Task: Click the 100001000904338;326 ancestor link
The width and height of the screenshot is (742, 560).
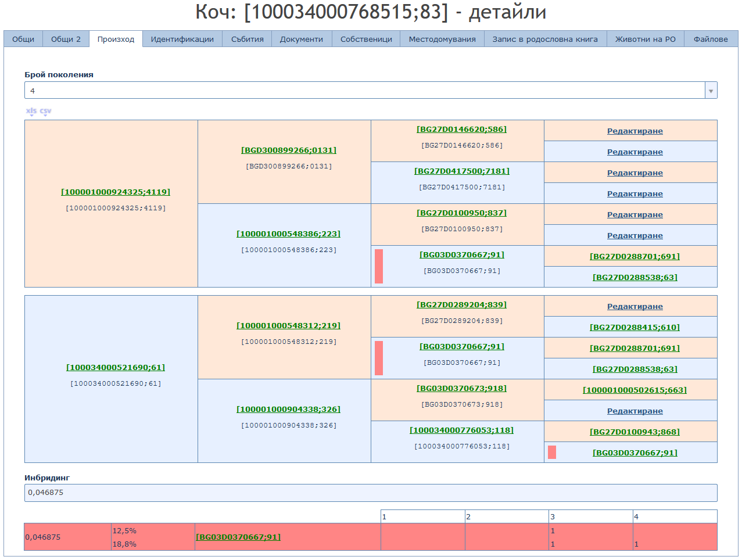Action: [288, 410]
